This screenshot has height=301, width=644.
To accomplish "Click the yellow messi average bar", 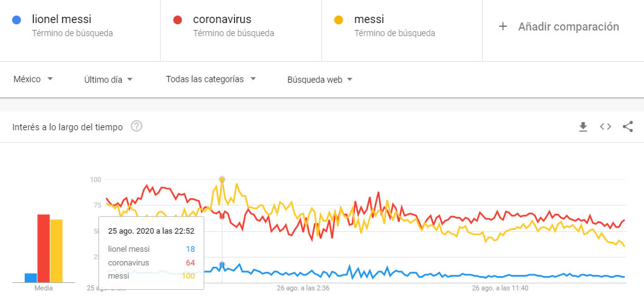I will coord(56,251).
